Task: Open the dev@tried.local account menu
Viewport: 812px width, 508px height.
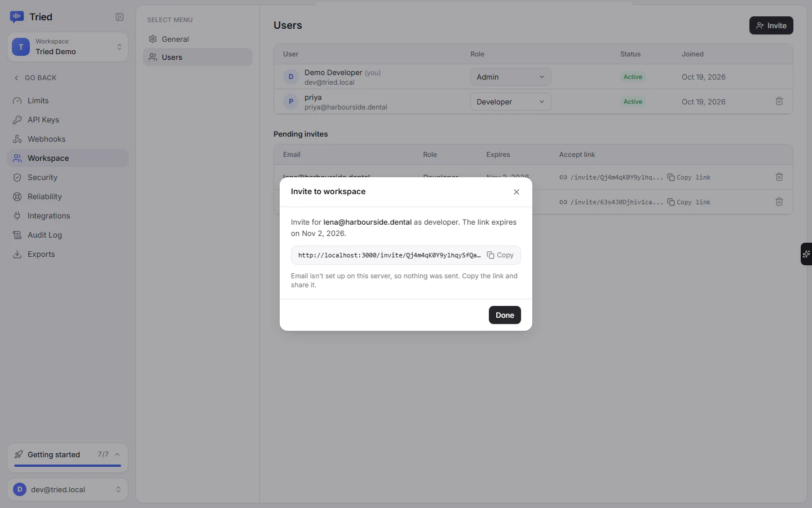Action: tap(68, 489)
